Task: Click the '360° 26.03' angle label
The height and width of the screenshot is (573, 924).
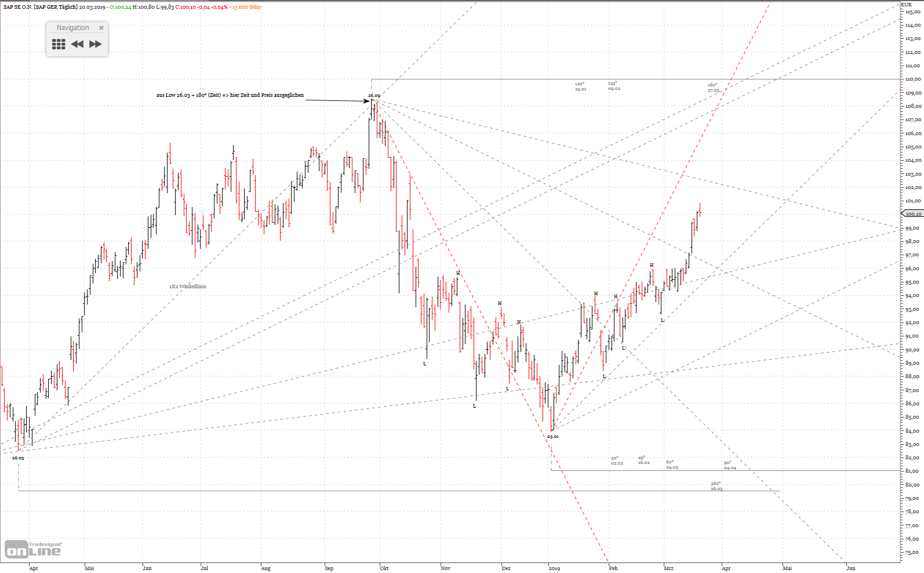Action: 716,486
